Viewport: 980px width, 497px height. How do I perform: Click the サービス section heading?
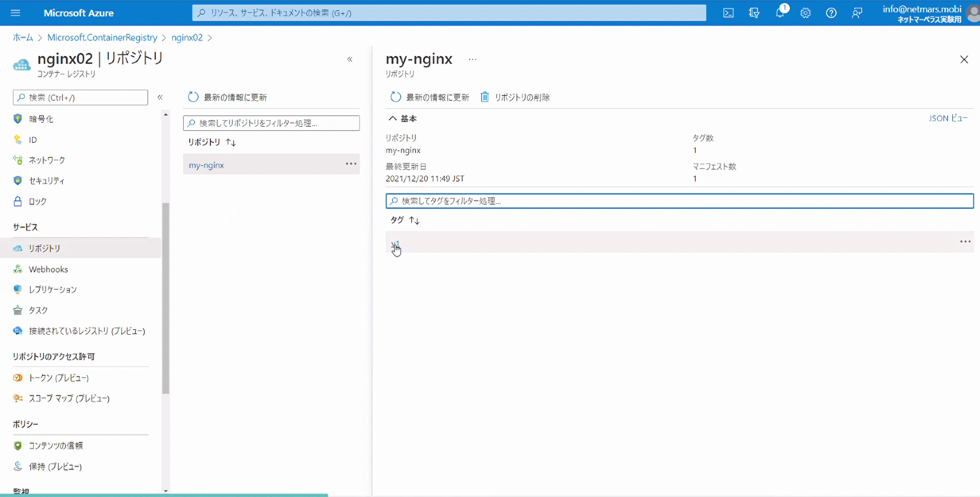pyautogui.click(x=25, y=227)
